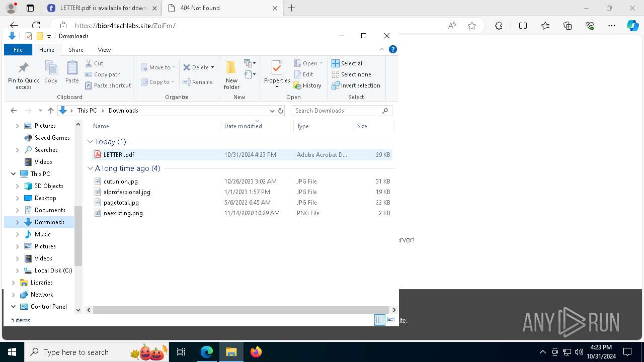Click the Paste ribbon icon

click(x=72, y=68)
